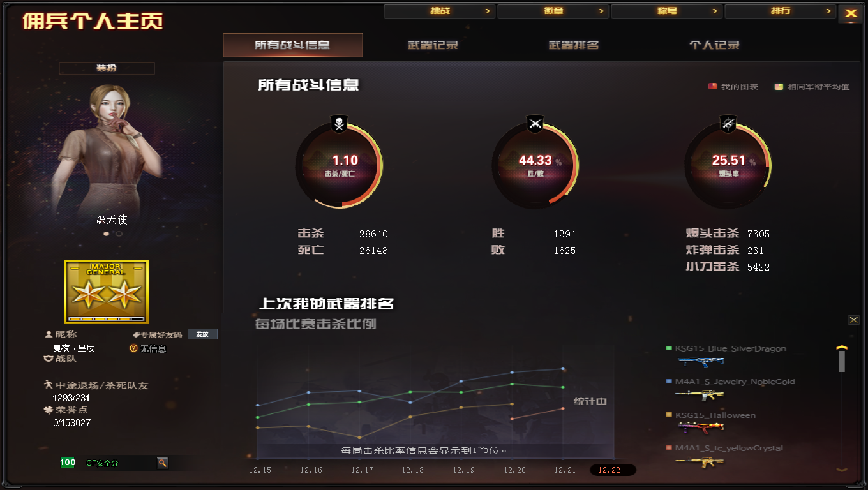Select the 个人记录 tab
This screenshot has width=868, height=490.
coord(714,45)
